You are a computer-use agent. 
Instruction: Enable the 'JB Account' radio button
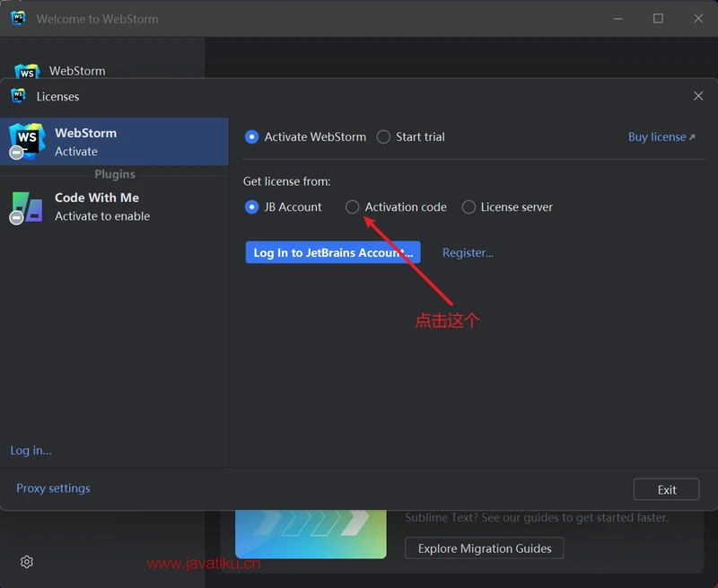pyautogui.click(x=251, y=206)
